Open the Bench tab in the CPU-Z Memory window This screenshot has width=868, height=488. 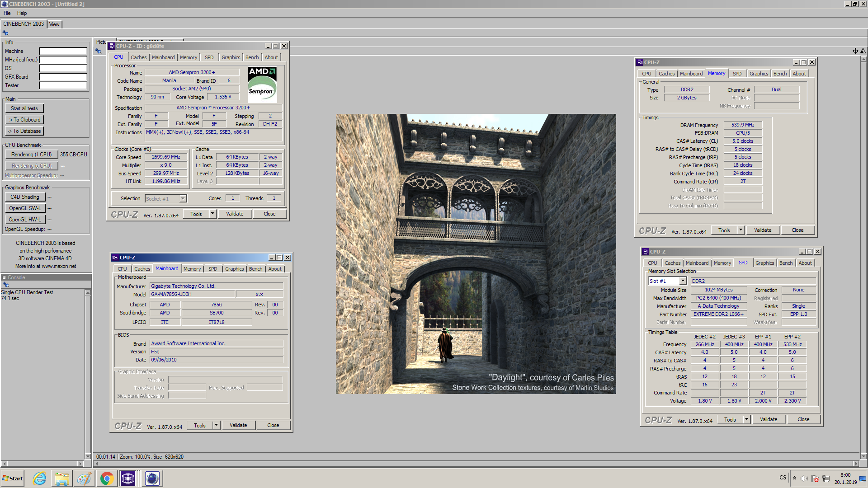(780, 74)
